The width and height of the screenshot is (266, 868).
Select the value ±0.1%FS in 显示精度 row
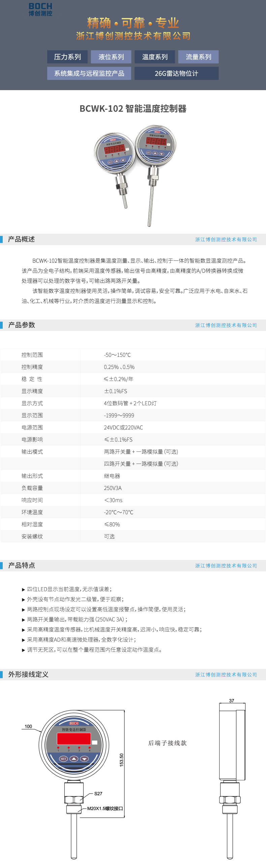tap(115, 391)
